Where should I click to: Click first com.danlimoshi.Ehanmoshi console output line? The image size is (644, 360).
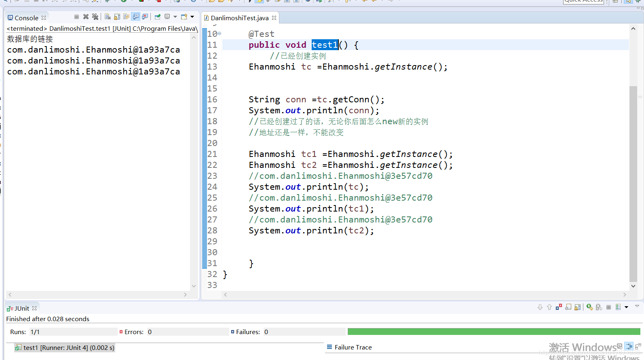pos(93,50)
